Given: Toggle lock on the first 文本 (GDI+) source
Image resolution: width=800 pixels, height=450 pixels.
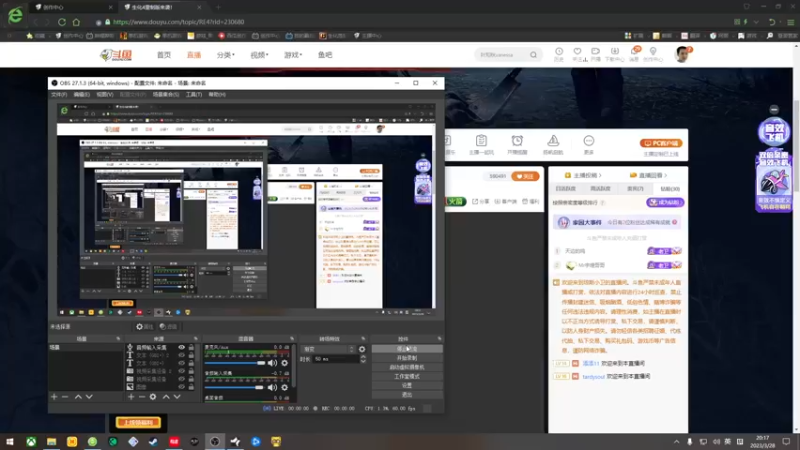Looking at the screenshot, I should pyautogui.click(x=191, y=355).
